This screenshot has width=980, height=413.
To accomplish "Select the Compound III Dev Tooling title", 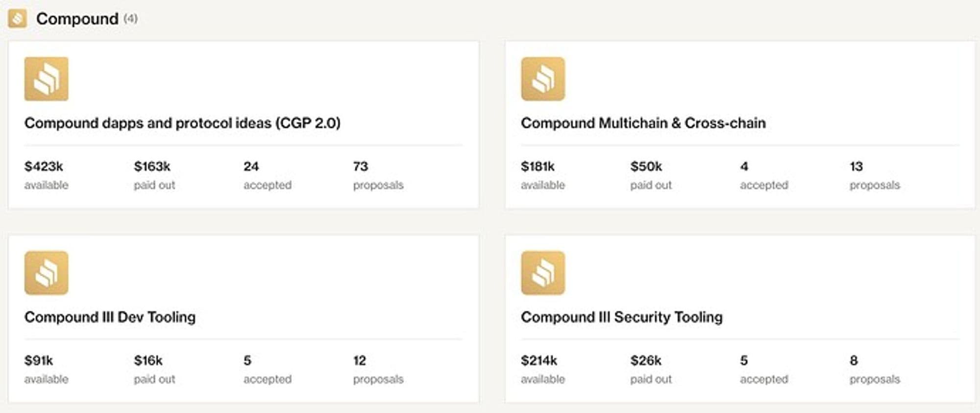I will point(110,317).
